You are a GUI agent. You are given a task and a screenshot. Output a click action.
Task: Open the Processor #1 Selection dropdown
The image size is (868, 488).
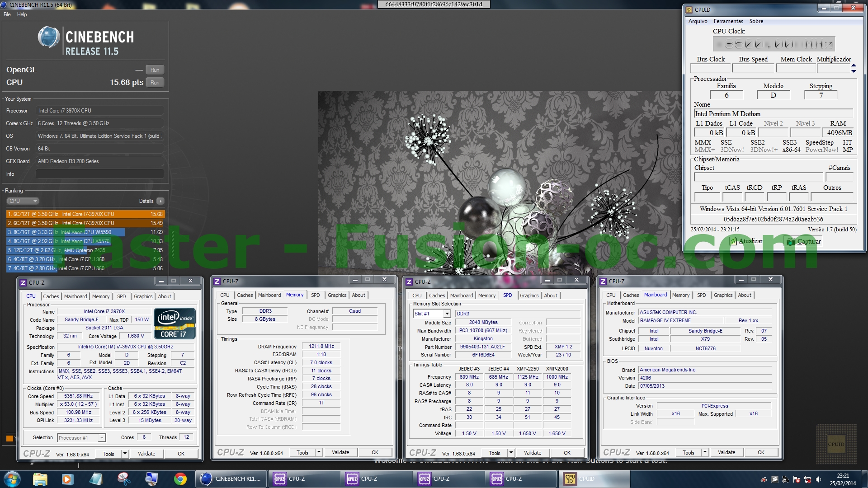click(x=81, y=438)
